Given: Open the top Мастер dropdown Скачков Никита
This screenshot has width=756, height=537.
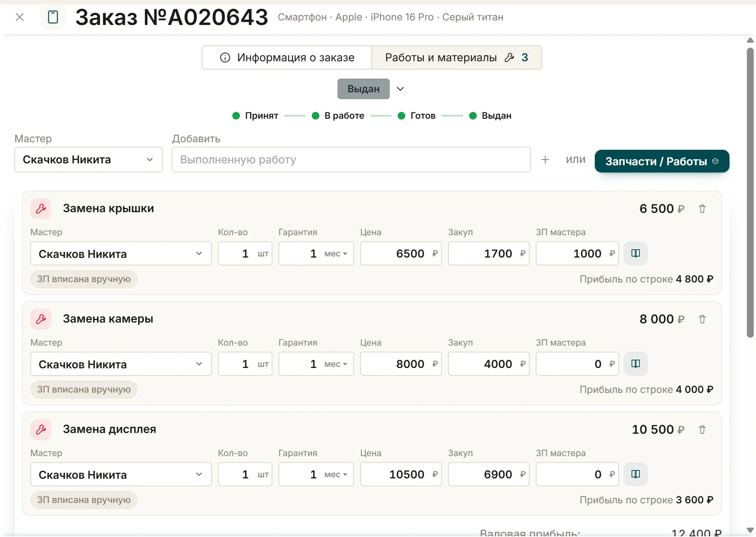Looking at the screenshot, I should [88, 160].
